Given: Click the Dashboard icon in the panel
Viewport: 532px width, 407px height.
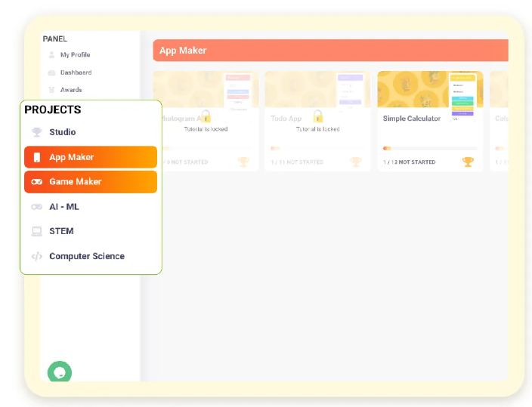Looking at the screenshot, I should (x=51, y=72).
